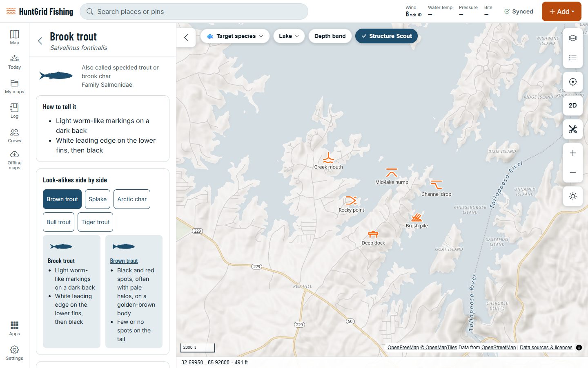The width and height of the screenshot is (588, 368).
Task: Click the Cheeseburger Island map label
Action: coord(470,210)
